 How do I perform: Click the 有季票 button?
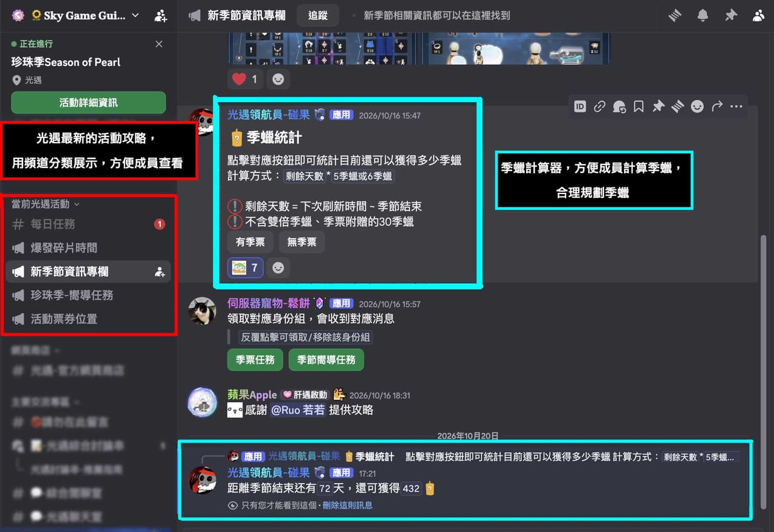(x=250, y=242)
